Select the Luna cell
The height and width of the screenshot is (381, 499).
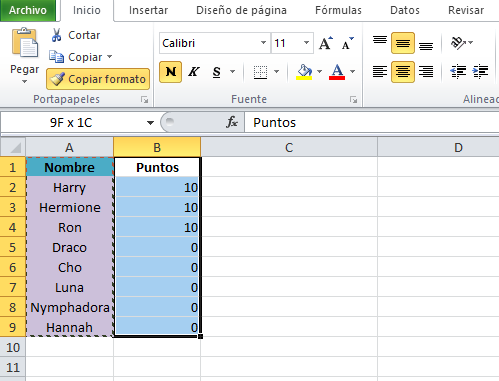click(69, 287)
